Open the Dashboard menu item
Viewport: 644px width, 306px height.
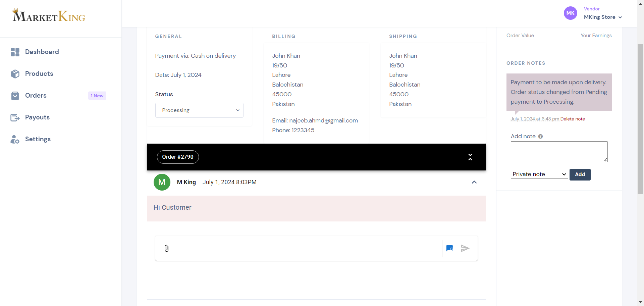42,52
